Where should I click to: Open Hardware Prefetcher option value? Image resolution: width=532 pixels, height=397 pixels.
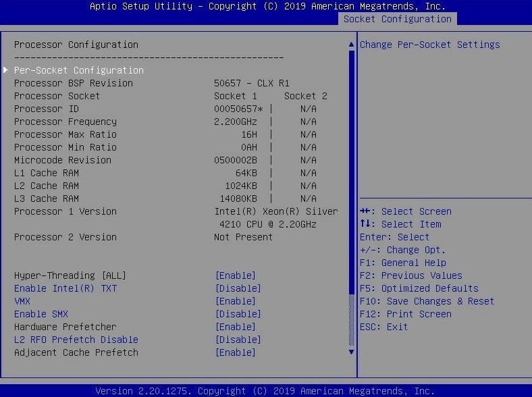236,327
